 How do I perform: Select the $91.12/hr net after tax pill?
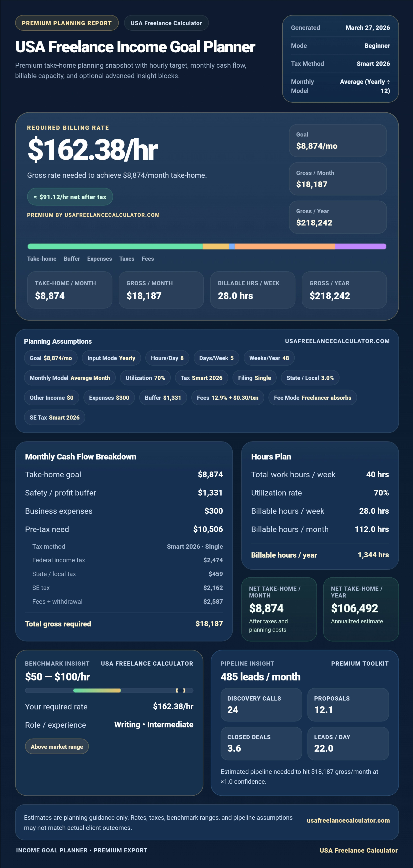[x=70, y=197]
